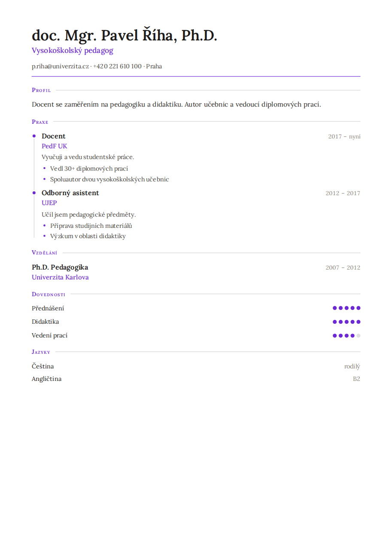Screen dimensions: 392x555
Task: Click the B2 level beside Angličtina
Action: [356, 379]
